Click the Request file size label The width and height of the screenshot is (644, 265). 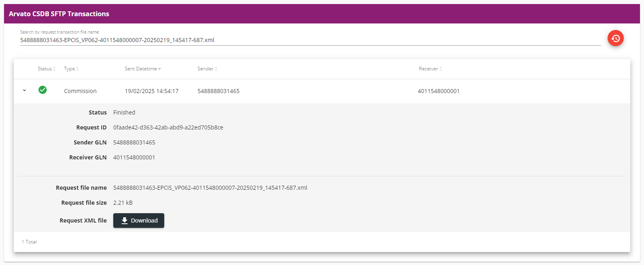tap(84, 203)
